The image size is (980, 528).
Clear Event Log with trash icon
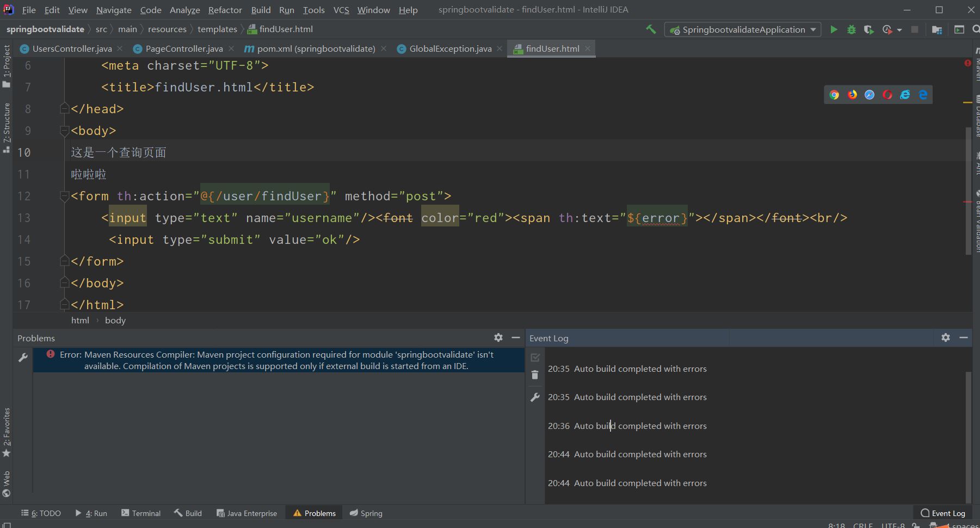[x=535, y=375]
